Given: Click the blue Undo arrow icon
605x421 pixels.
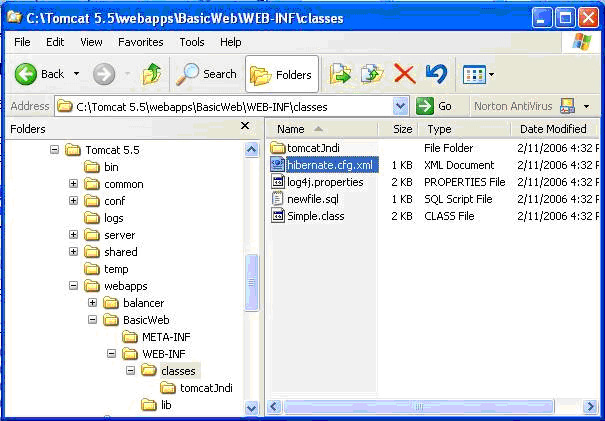Looking at the screenshot, I should (435, 74).
